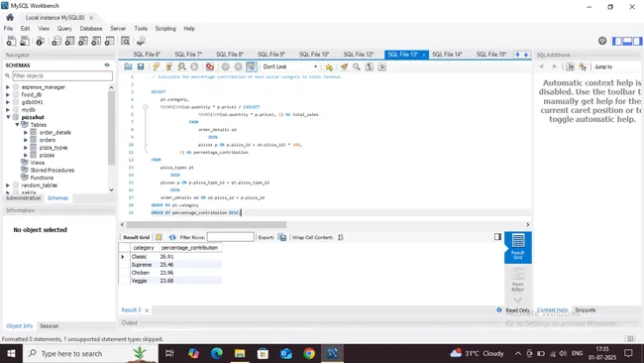The height and width of the screenshot is (363, 644).
Task: Switch to SQL File 14 tab
Action: click(x=447, y=55)
